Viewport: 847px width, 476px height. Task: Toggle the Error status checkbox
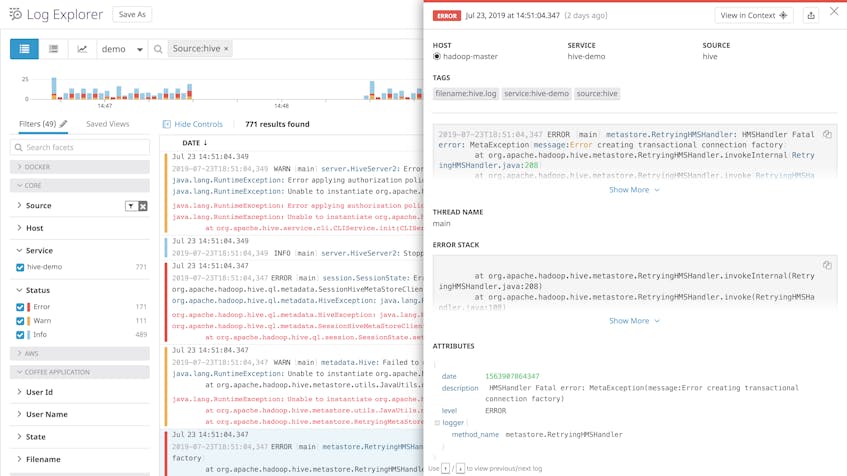(x=20, y=307)
